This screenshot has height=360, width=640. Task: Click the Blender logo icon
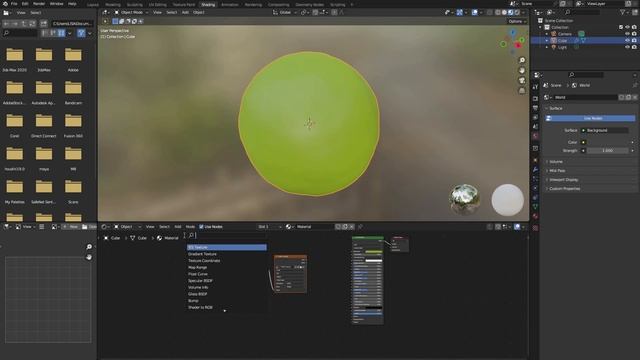[x=5, y=4]
